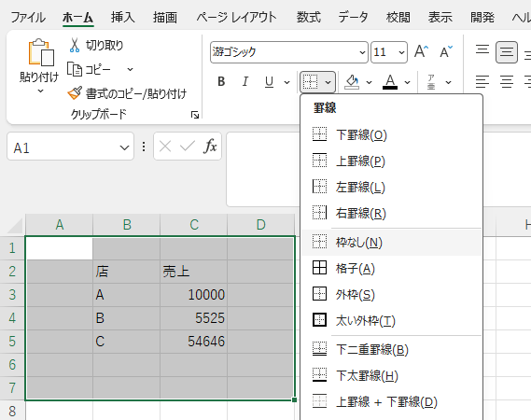
Task: Open the 表示 tab
Action: pos(440,17)
